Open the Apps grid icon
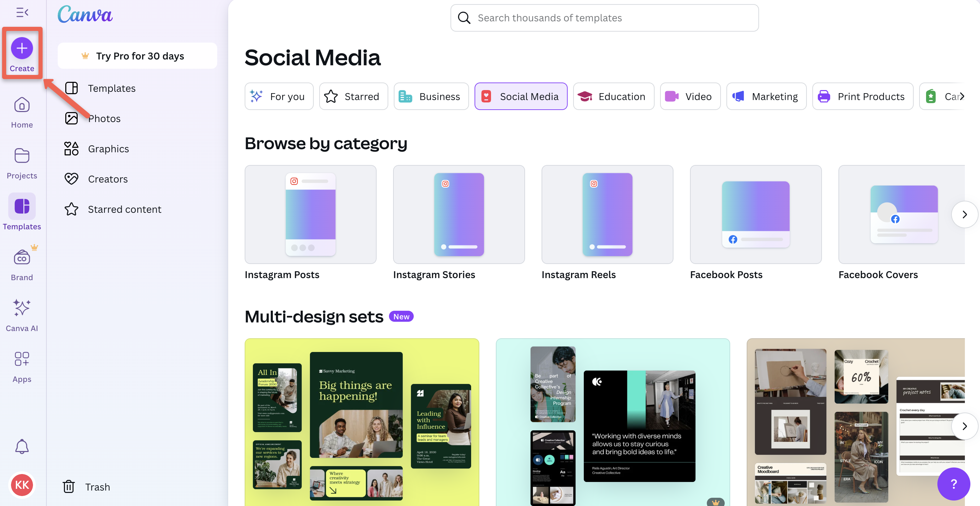Viewport: 980px width, 506px height. point(22,359)
